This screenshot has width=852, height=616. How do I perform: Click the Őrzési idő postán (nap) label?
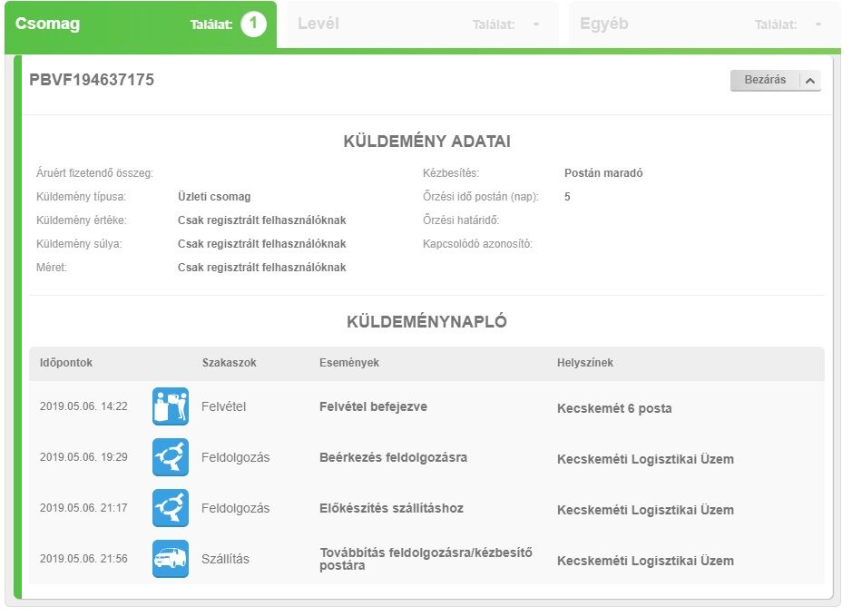(481, 197)
